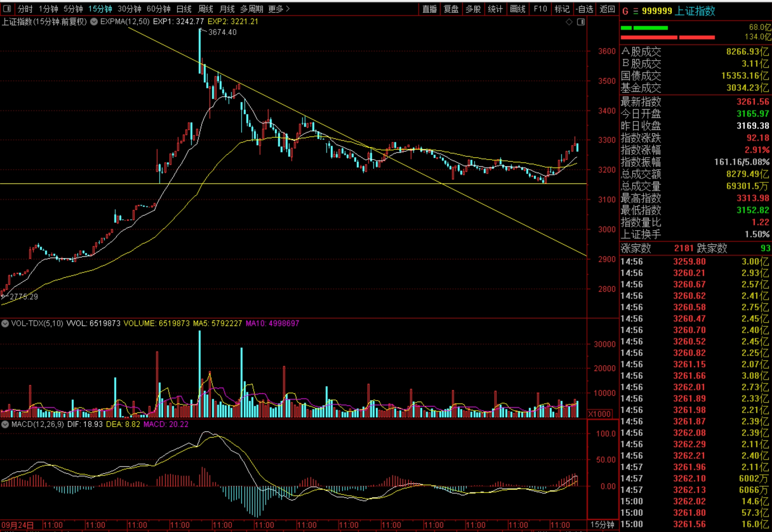Image resolution: width=772 pixels, height=532 pixels.
Task: Click the 15分钟 label at bottom right
Action: (x=602, y=524)
